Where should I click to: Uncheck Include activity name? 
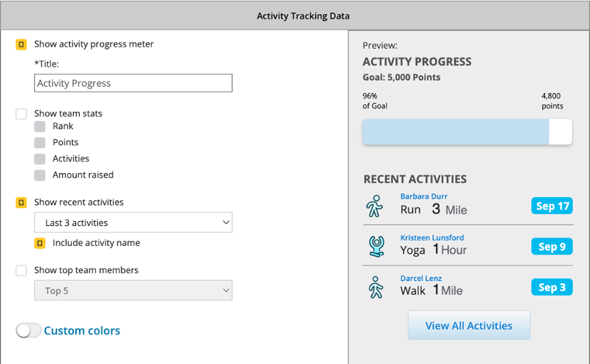pyautogui.click(x=40, y=243)
